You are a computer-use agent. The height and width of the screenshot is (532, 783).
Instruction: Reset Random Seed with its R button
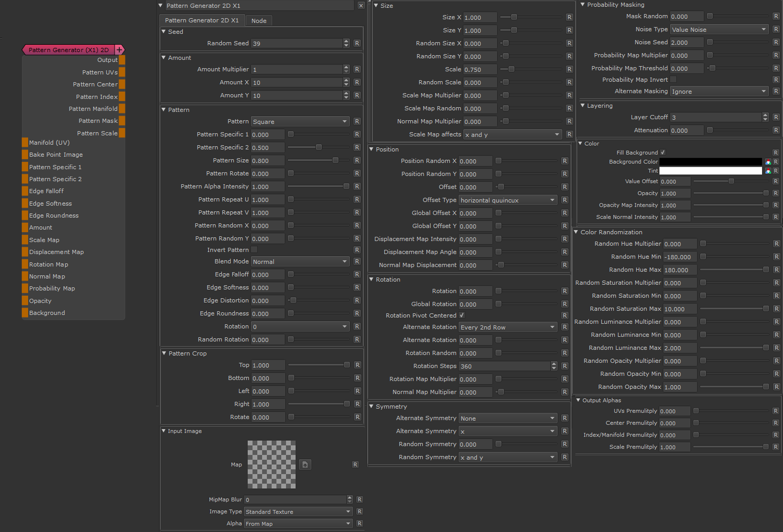point(357,43)
